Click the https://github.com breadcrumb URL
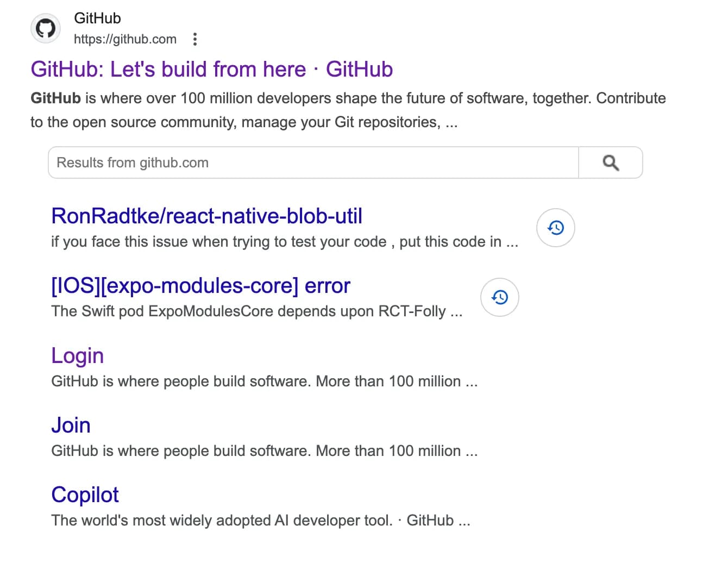The image size is (728, 563). click(x=125, y=39)
